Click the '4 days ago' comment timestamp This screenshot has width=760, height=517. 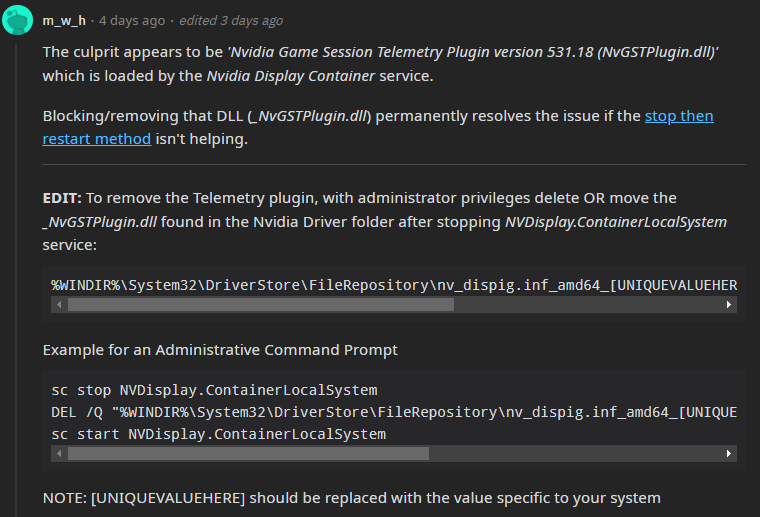pos(133,20)
